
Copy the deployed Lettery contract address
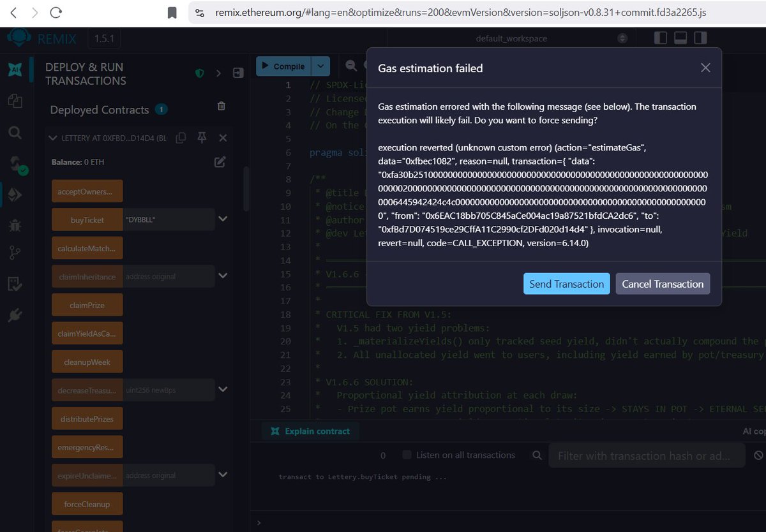click(180, 138)
